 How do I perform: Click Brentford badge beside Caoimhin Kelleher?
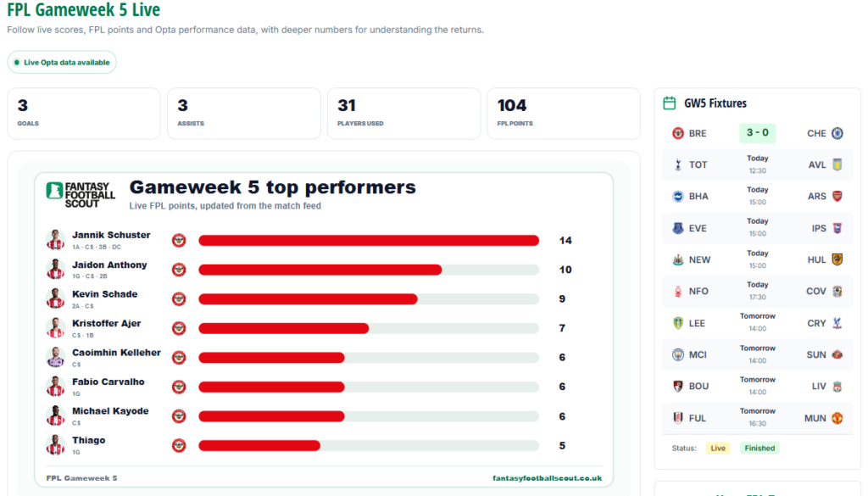pyautogui.click(x=178, y=358)
